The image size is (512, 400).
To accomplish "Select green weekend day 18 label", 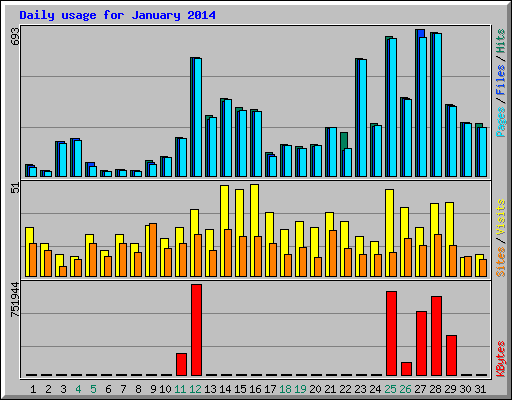I will point(285,389).
